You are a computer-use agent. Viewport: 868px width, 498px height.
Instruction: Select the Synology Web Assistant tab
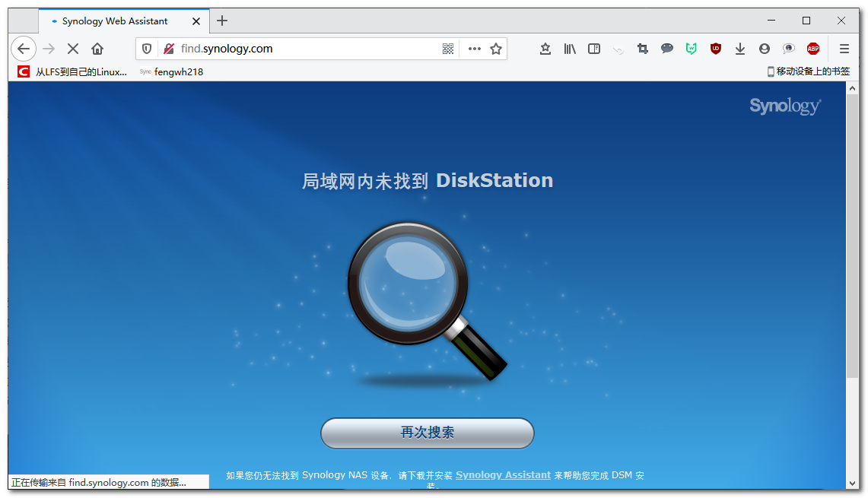click(114, 21)
